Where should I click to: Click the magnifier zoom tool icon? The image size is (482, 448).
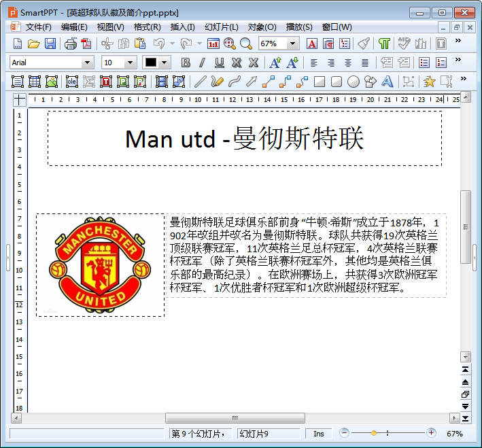click(x=246, y=44)
